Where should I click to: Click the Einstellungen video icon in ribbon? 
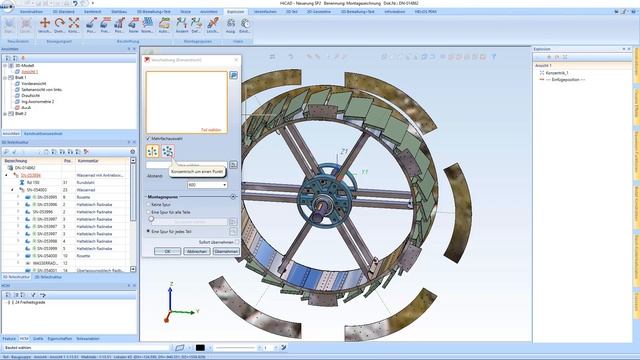[245, 25]
